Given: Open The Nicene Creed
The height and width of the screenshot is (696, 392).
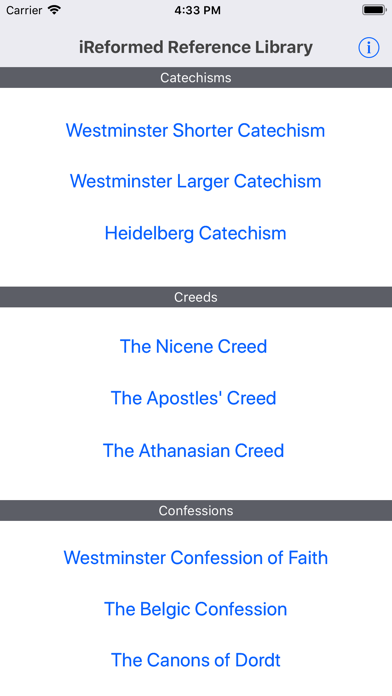Looking at the screenshot, I should click(x=194, y=346).
